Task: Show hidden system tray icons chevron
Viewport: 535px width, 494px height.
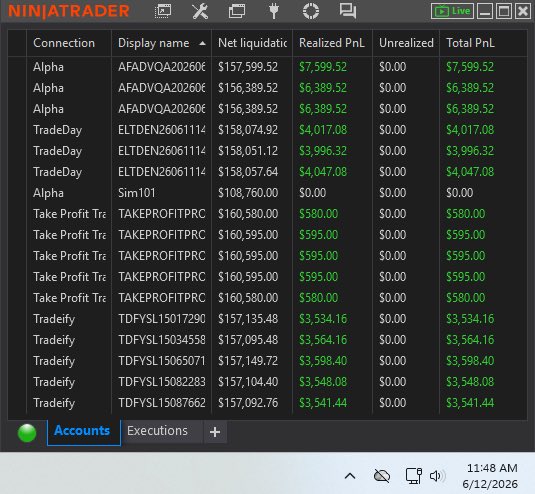Action: click(350, 476)
